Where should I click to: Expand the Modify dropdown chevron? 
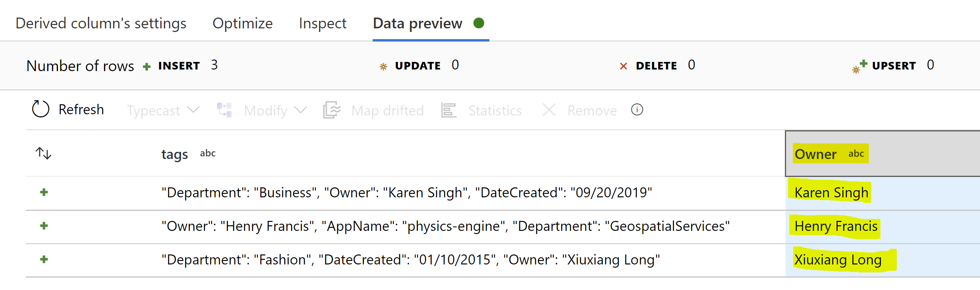301,110
